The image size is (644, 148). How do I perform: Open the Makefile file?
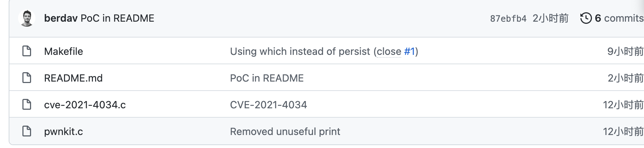(64, 52)
